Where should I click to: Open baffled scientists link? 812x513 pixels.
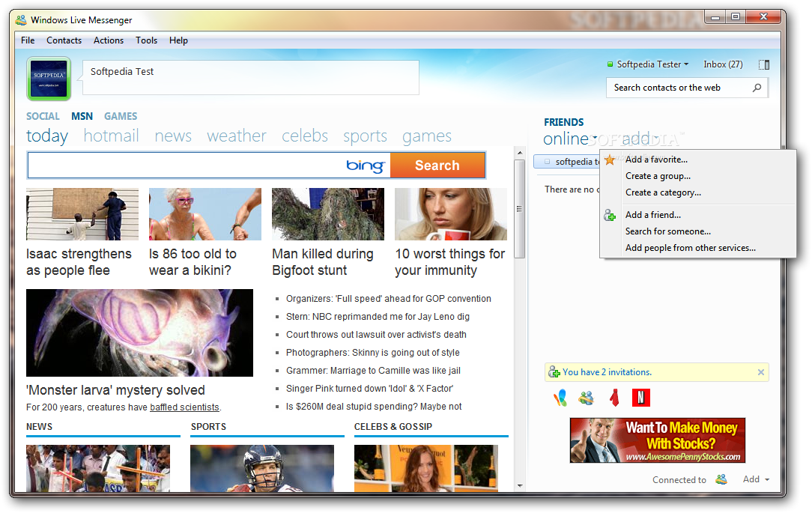point(184,407)
